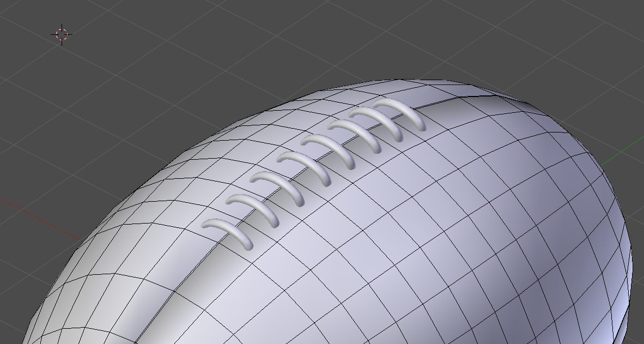The width and height of the screenshot is (644, 344).
Task: Click the red X axis line
Action: pyautogui.click(x=41, y=220)
